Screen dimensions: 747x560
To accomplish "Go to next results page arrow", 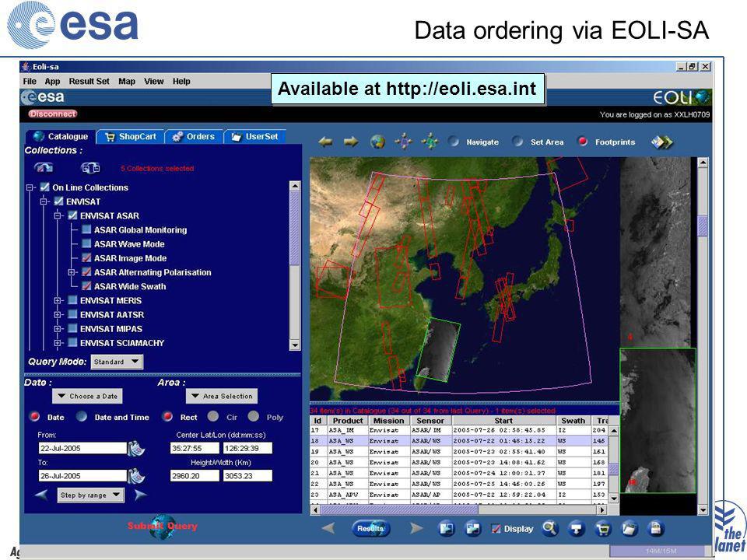I will coord(416,527).
